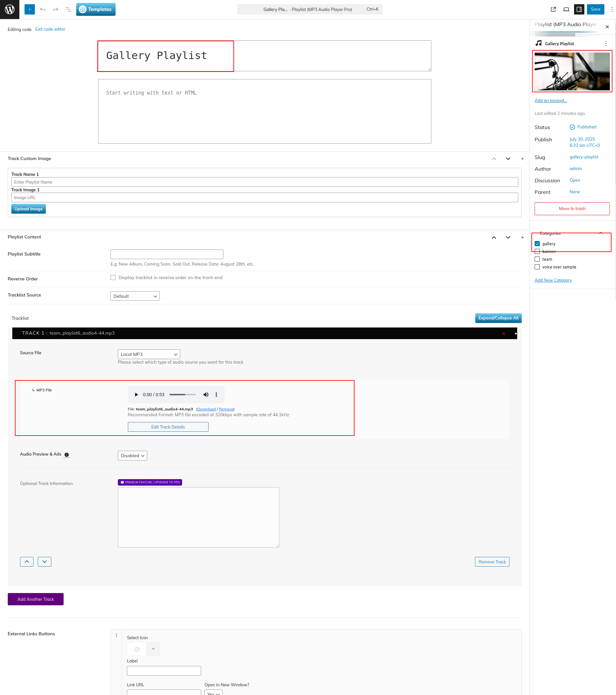Image resolution: width=616 pixels, height=695 pixels.
Task: Toggle the settings sidebar panel icon
Action: [579, 9]
